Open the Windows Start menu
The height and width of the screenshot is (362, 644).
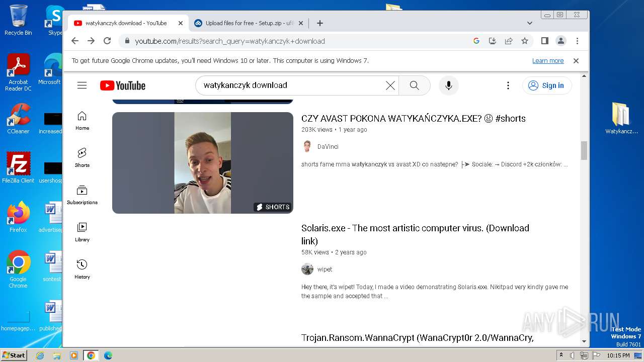pos(14,355)
